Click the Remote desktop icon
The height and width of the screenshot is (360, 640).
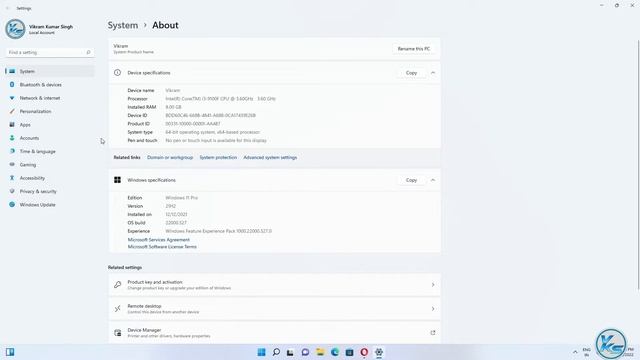pos(118,309)
